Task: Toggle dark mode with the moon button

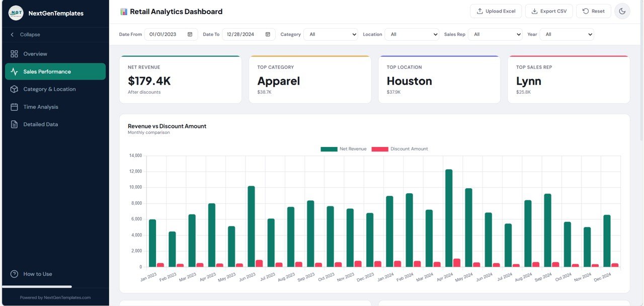Action: pyautogui.click(x=622, y=11)
